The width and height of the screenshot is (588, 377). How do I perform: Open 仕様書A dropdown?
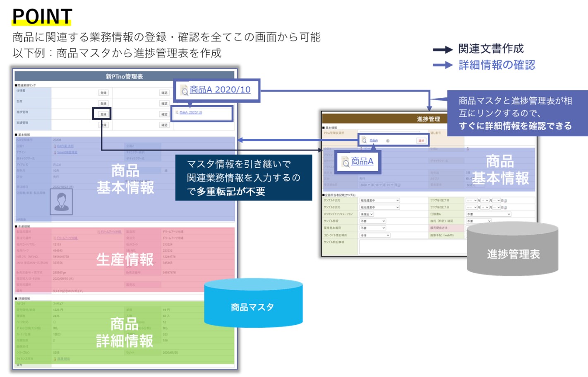click(x=488, y=214)
